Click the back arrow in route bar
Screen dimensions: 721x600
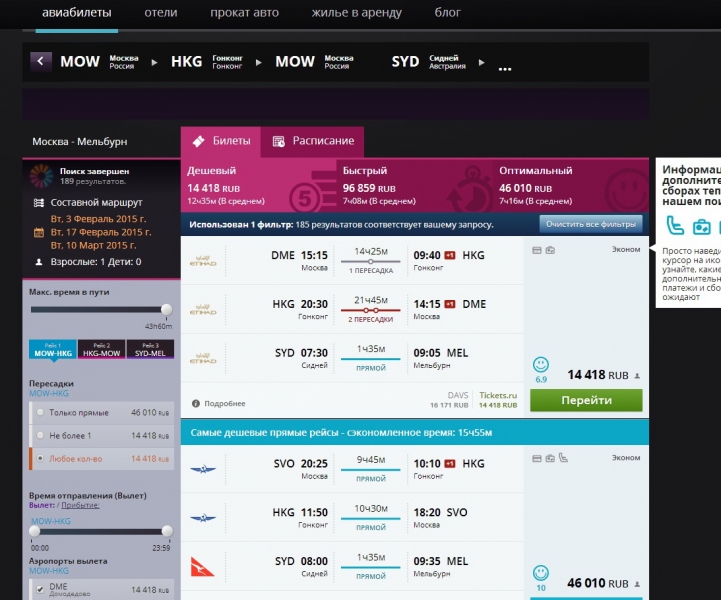coord(41,62)
